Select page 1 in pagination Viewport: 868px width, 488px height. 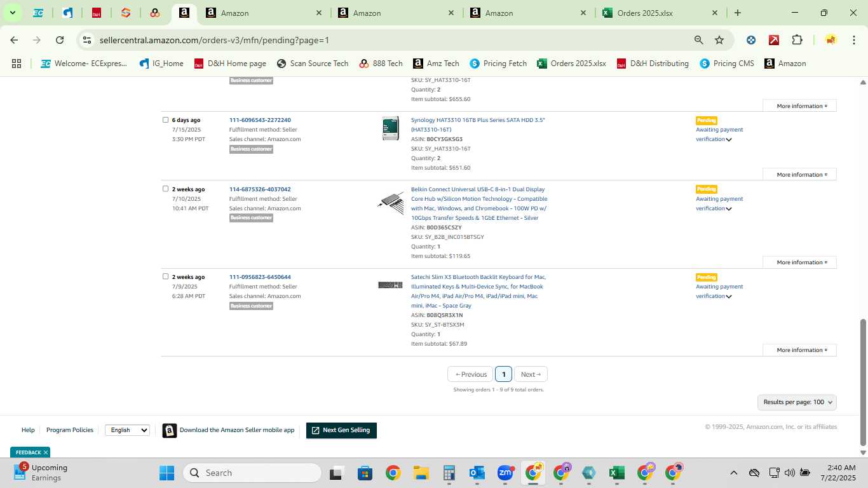[x=503, y=374]
